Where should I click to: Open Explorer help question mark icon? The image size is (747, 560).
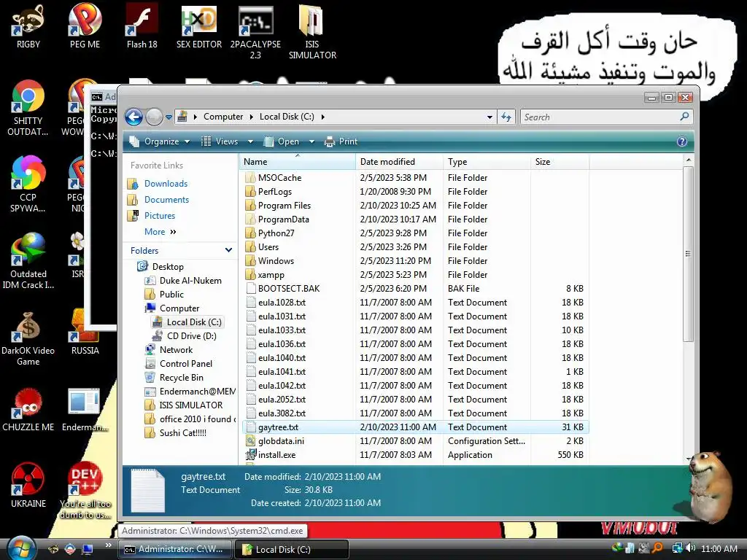click(682, 141)
